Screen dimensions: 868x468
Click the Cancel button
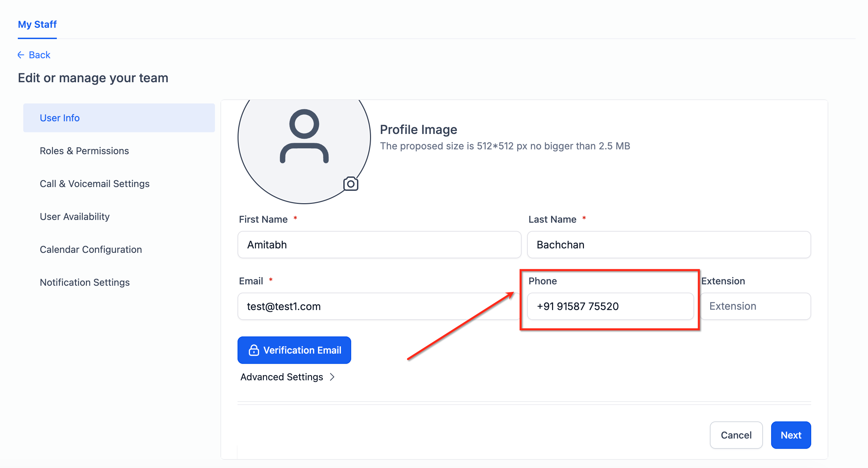[736, 435]
